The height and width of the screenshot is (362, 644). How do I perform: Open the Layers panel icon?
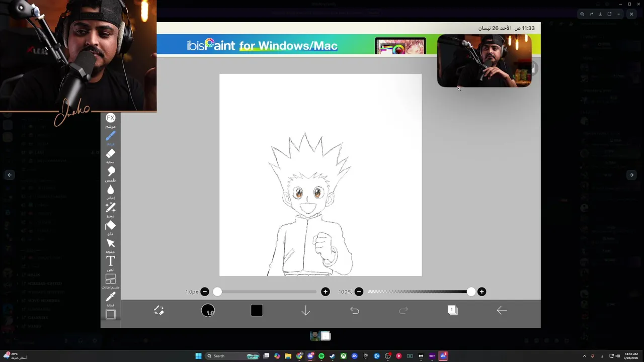tap(452, 310)
